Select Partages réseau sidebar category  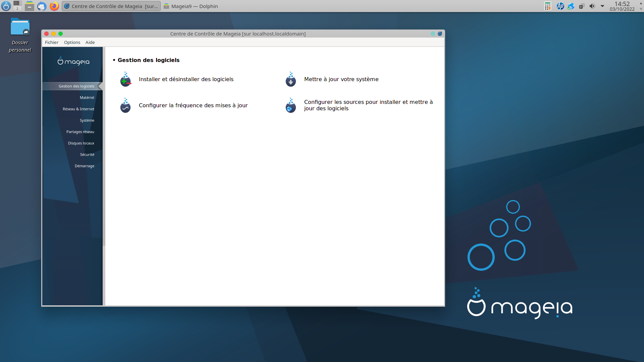[80, 132]
